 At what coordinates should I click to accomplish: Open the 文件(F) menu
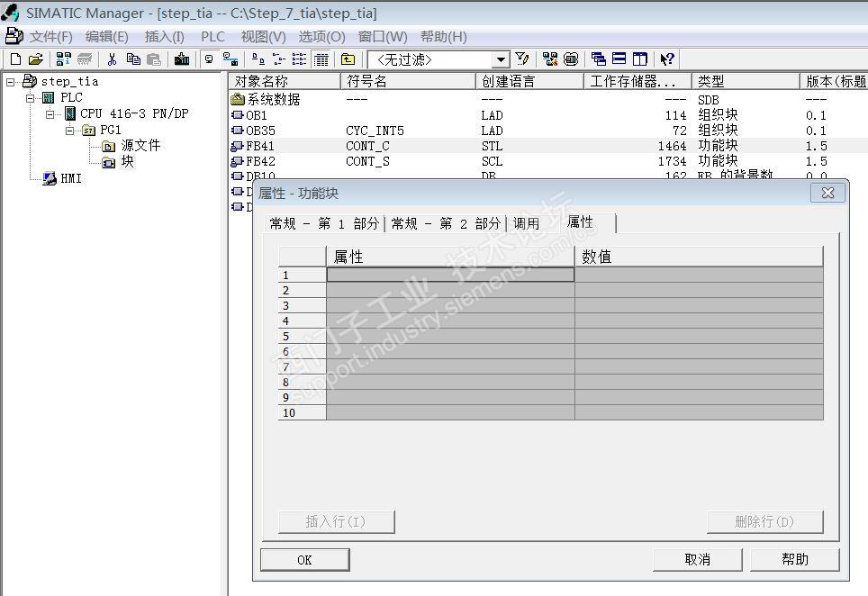[x=51, y=37]
